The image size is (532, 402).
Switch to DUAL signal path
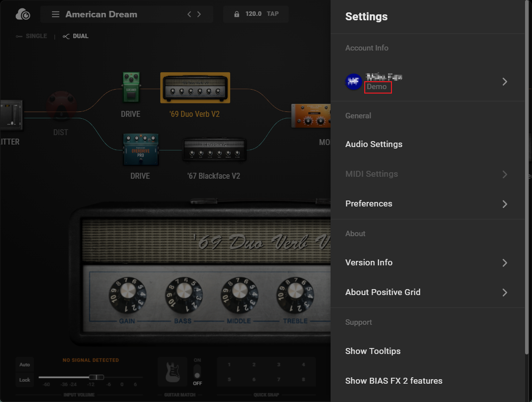point(76,36)
